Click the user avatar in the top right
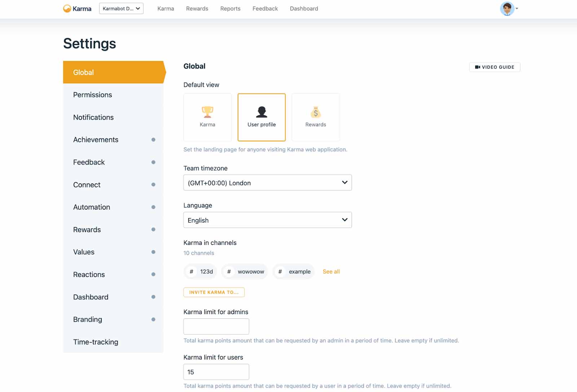This screenshot has height=392, width=577. pyautogui.click(x=508, y=9)
